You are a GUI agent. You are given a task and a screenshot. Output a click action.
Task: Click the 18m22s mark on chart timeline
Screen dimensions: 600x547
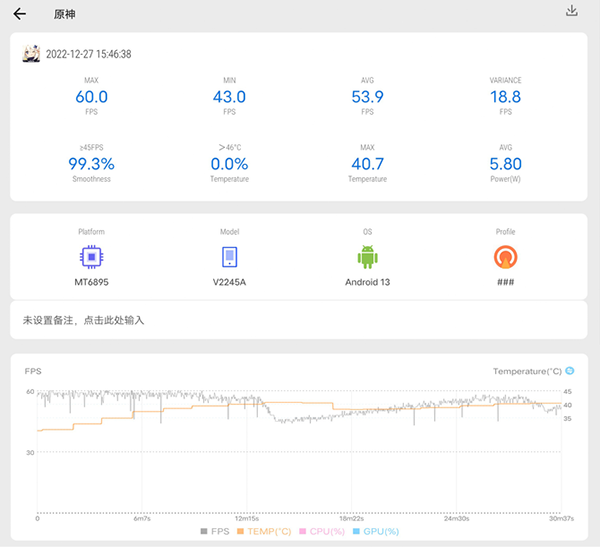351,518
